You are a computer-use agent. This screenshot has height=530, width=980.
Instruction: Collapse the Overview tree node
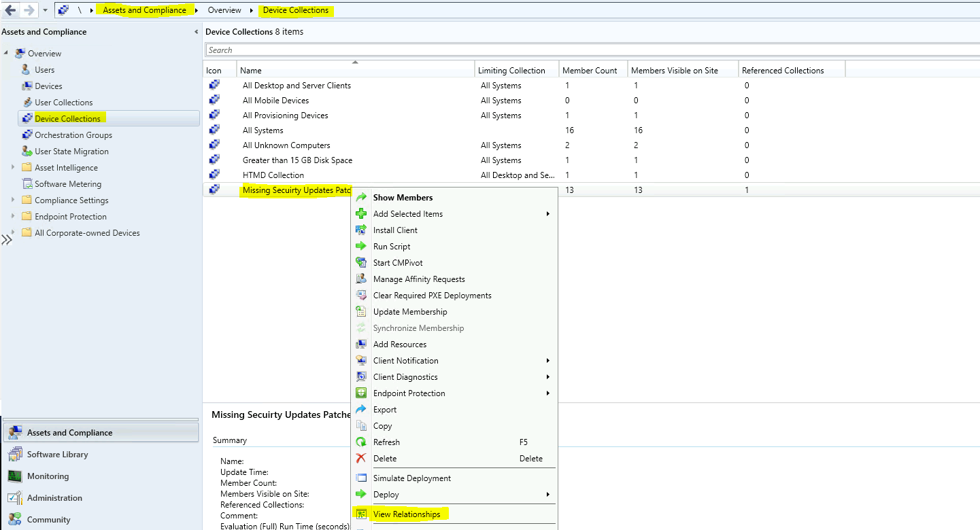click(6, 54)
